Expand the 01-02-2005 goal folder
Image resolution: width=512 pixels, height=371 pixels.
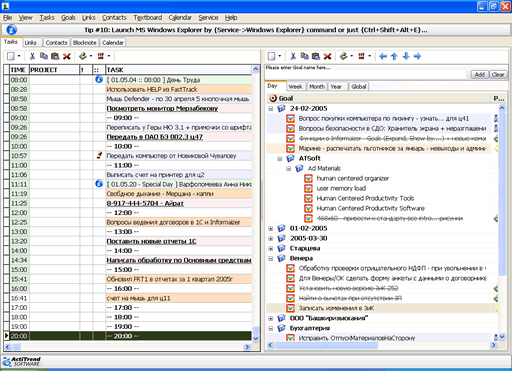click(271, 228)
